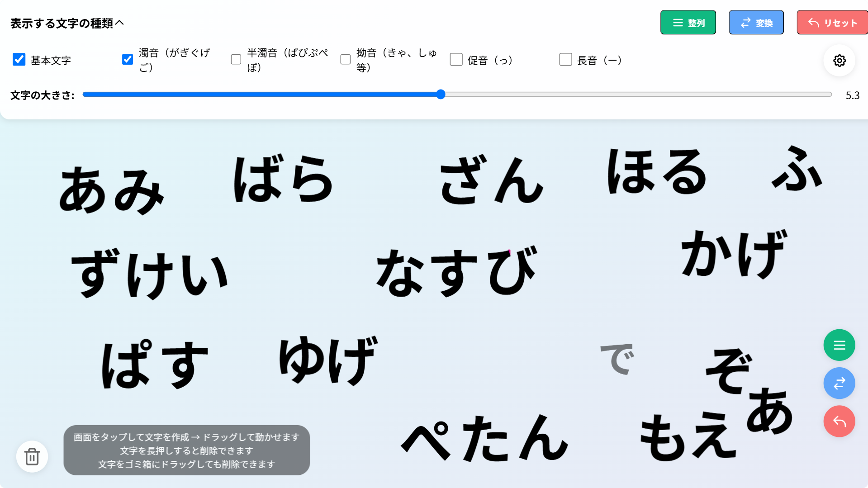Select the word ぱす on canvas
Screen dimensions: 868x488
(155, 365)
